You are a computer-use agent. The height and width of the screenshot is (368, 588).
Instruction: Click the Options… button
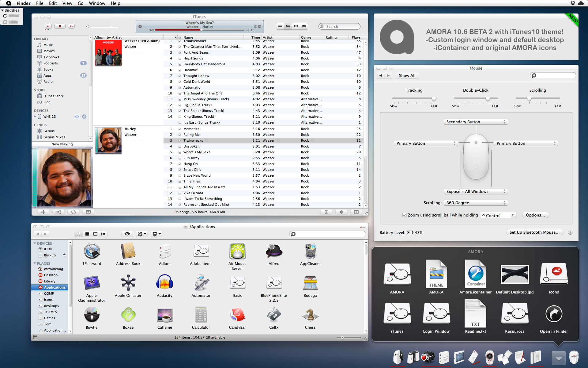(535, 215)
